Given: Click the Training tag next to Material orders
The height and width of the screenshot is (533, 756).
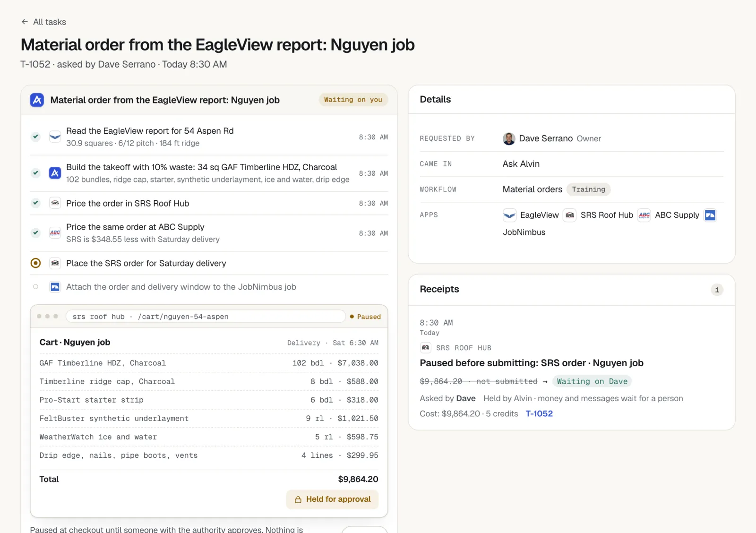Looking at the screenshot, I should [x=588, y=189].
